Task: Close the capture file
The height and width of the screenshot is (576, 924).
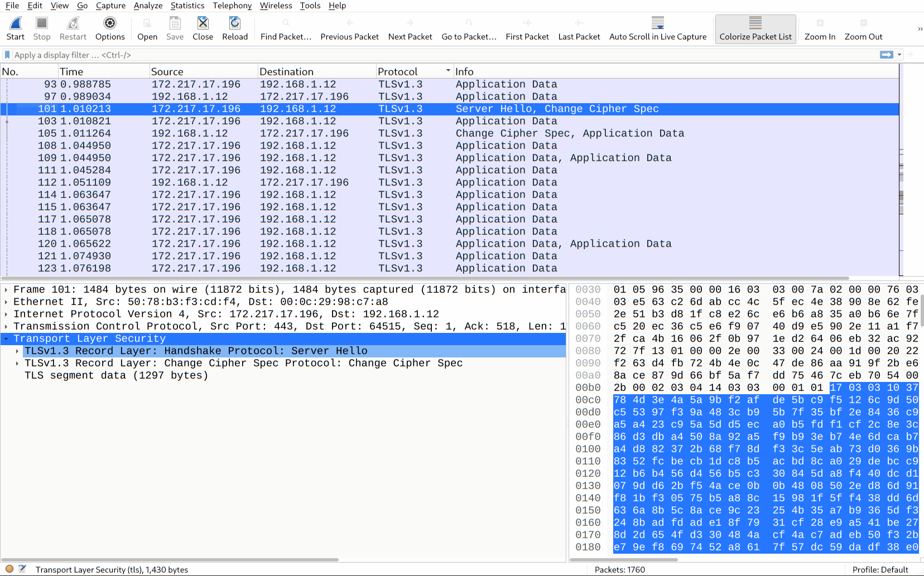Action: (x=203, y=28)
